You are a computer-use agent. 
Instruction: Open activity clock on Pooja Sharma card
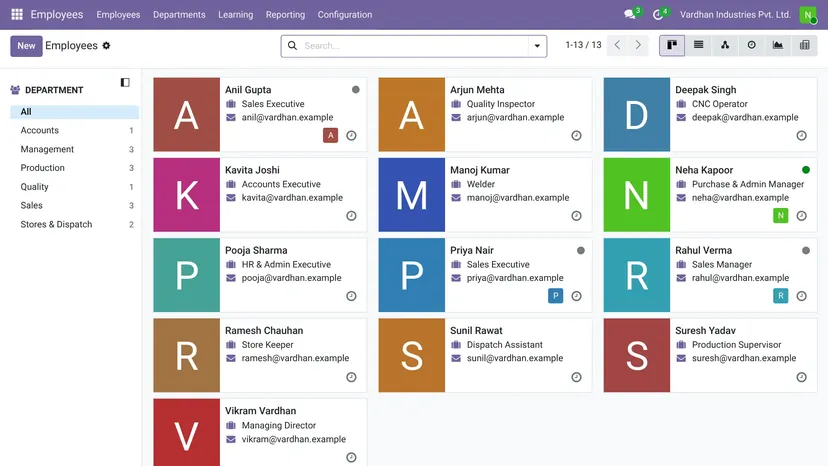pyautogui.click(x=351, y=296)
